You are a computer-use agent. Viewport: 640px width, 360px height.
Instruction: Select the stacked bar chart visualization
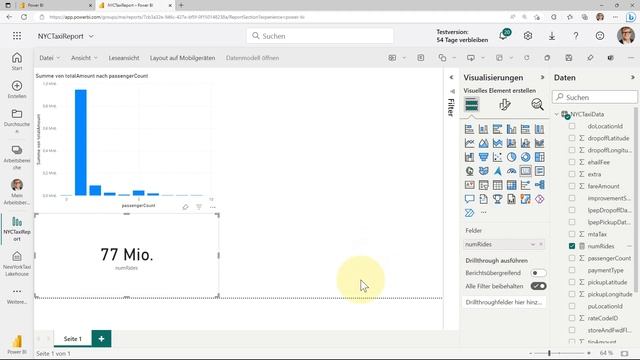click(x=469, y=129)
